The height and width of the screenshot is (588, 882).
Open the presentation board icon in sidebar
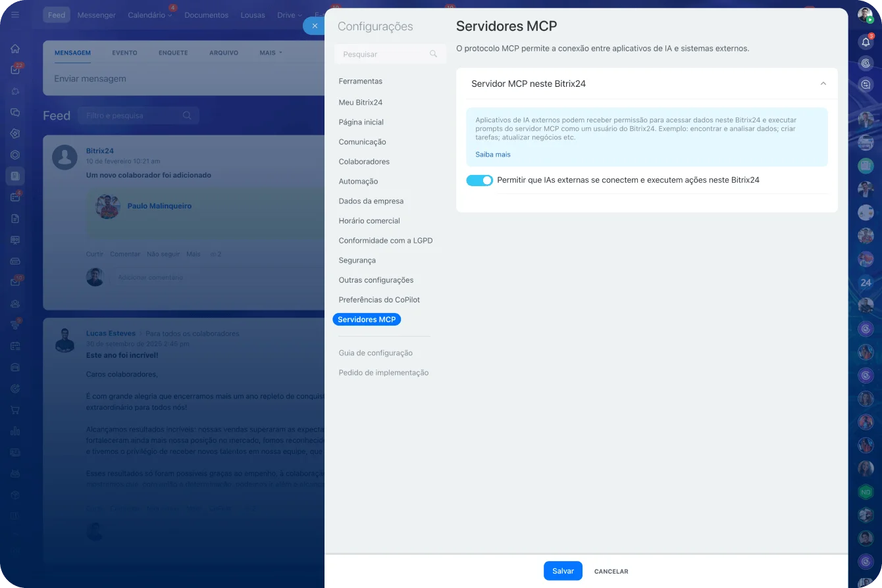(x=15, y=239)
